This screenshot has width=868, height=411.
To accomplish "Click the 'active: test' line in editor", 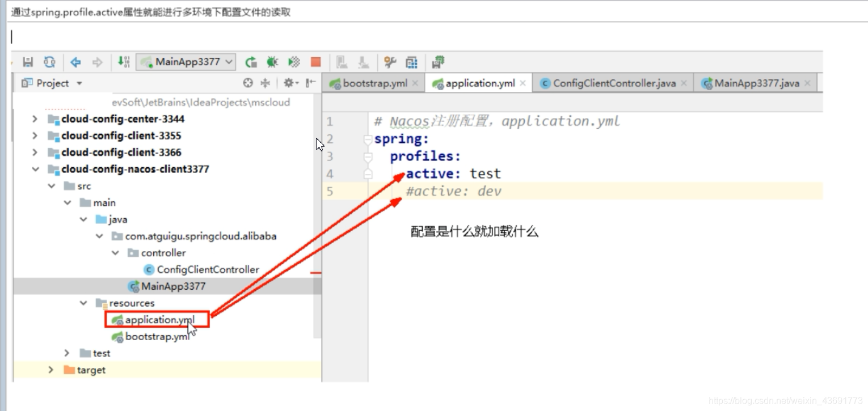I will pos(453,173).
